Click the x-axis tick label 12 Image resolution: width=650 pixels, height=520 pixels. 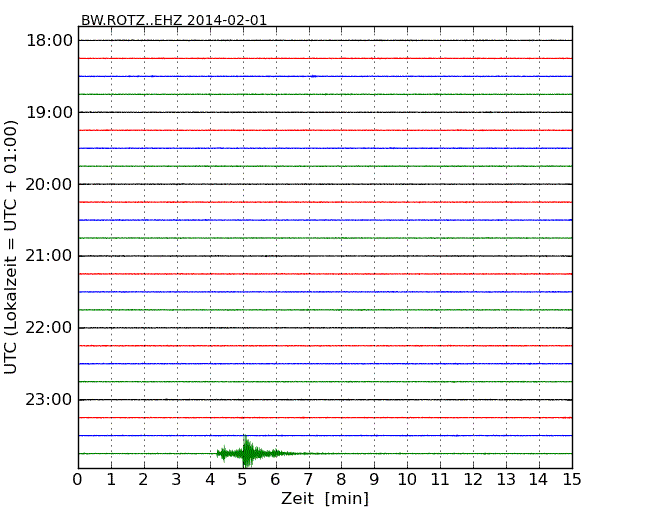click(473, 479)
